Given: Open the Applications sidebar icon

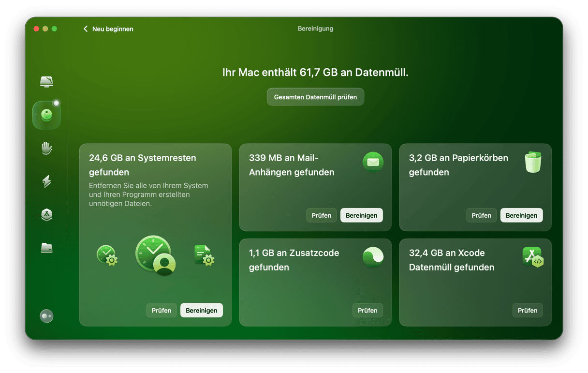Looking at the screenshot, I should click(x=46, y=215).
